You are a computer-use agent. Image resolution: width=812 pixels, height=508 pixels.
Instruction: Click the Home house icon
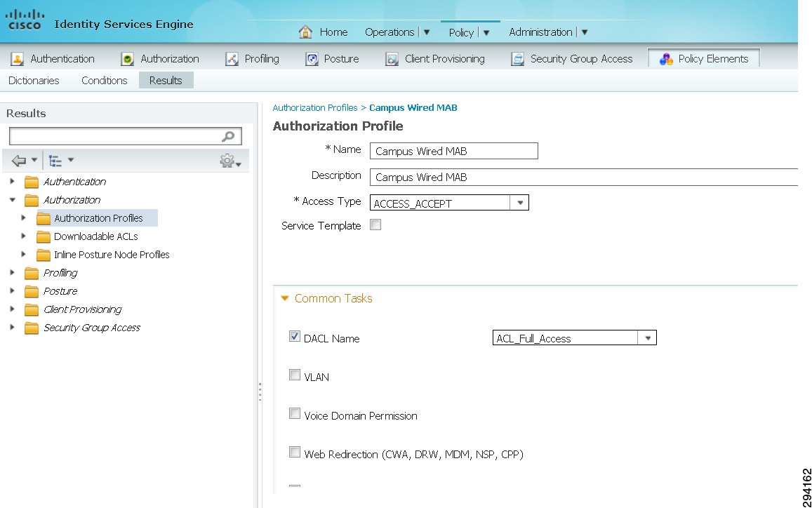(x=305, y=32)
